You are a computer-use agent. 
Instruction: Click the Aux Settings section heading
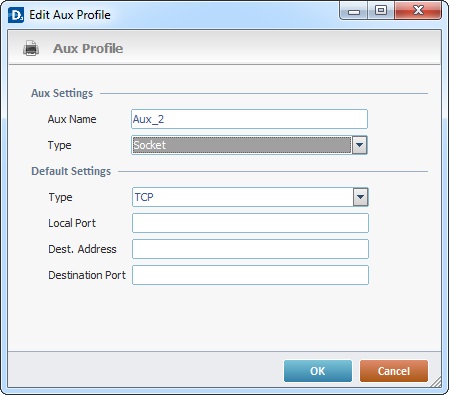tap(62, 93)
